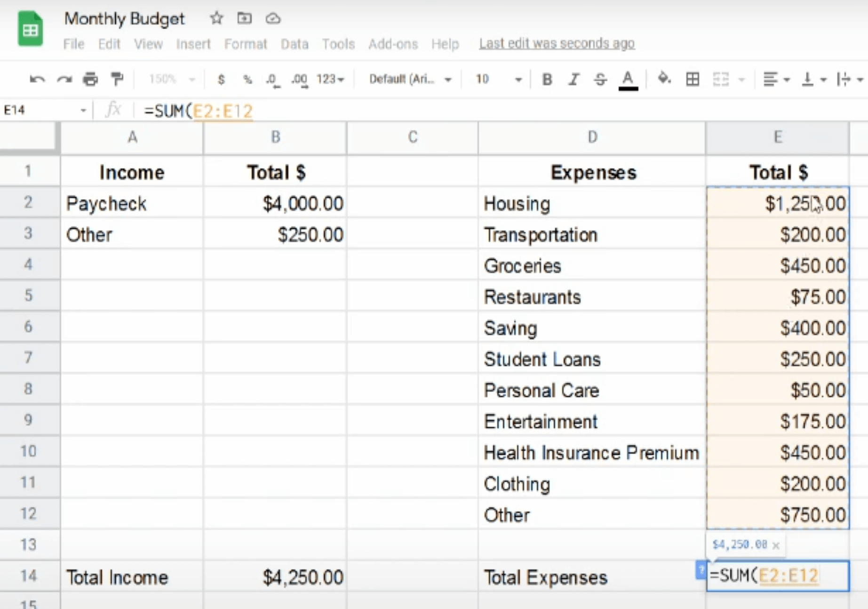The height and width of the screenshot is (609, 868).
Task: Print the spreadsheet
Action: [90, 79]
